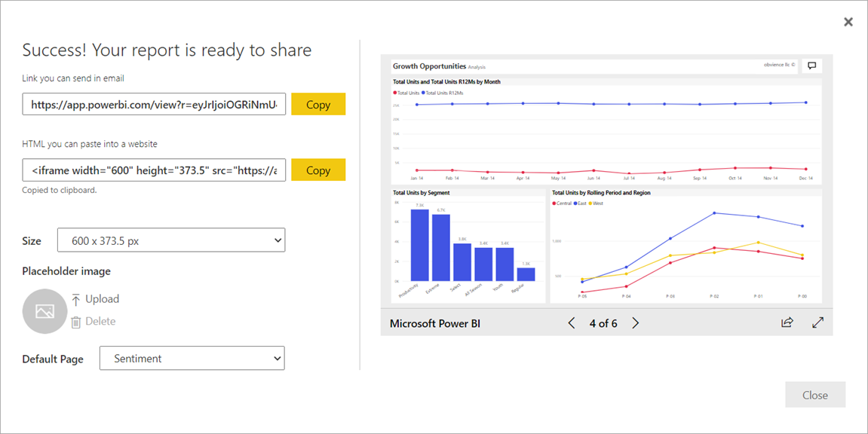Image resolution: width=868 pixels, height=434 pixels.
Task: Expand the preview to full screen
Action: pyautogui.click(x=818, y=322)
